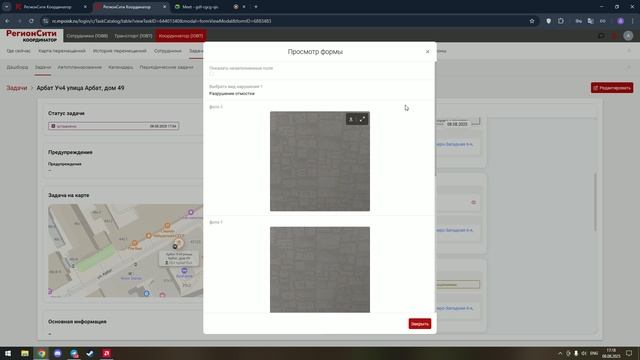
Task: Open File Explorer from the taskbar
Action: 25,353
